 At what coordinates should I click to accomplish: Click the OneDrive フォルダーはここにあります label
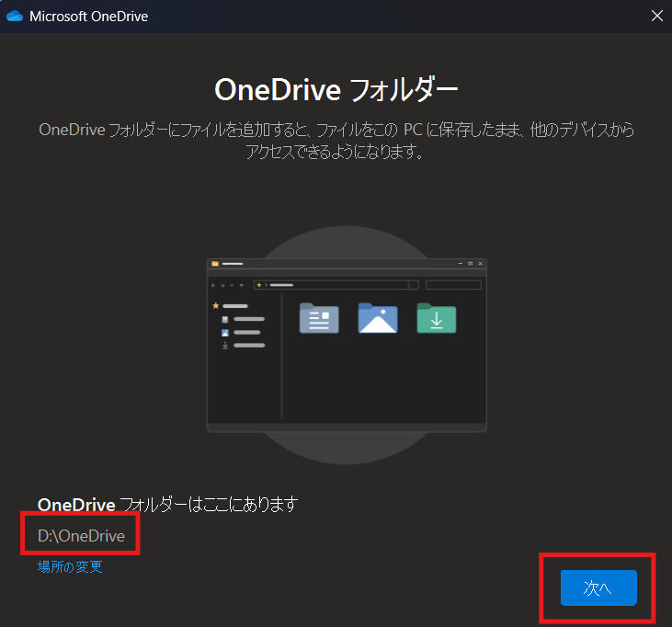click(167, 504)
